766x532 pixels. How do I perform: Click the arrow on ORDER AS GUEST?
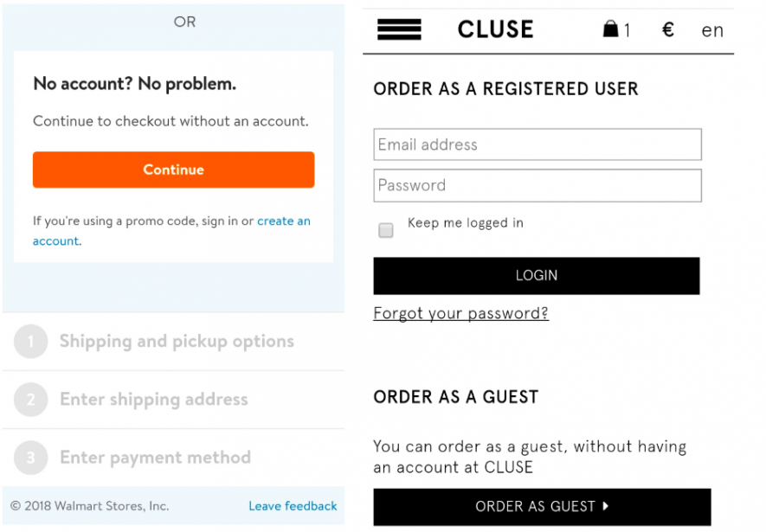tap(606, 506)
